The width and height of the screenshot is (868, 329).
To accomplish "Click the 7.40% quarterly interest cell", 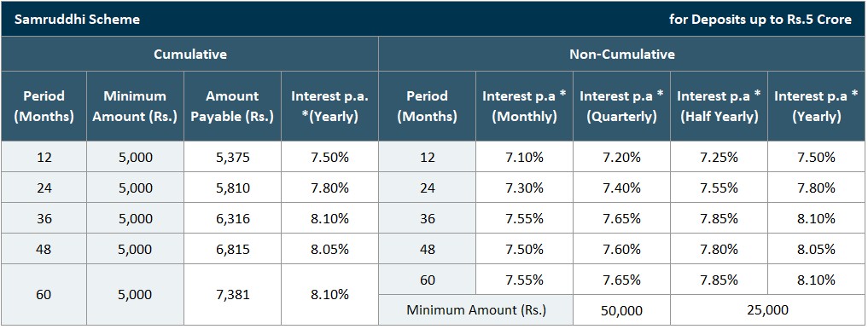I will 621,188.
